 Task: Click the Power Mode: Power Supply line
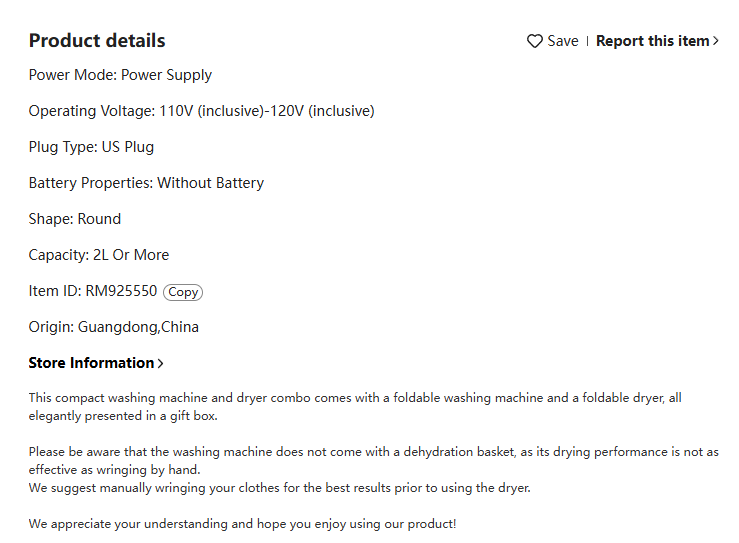tap(120, 75)
